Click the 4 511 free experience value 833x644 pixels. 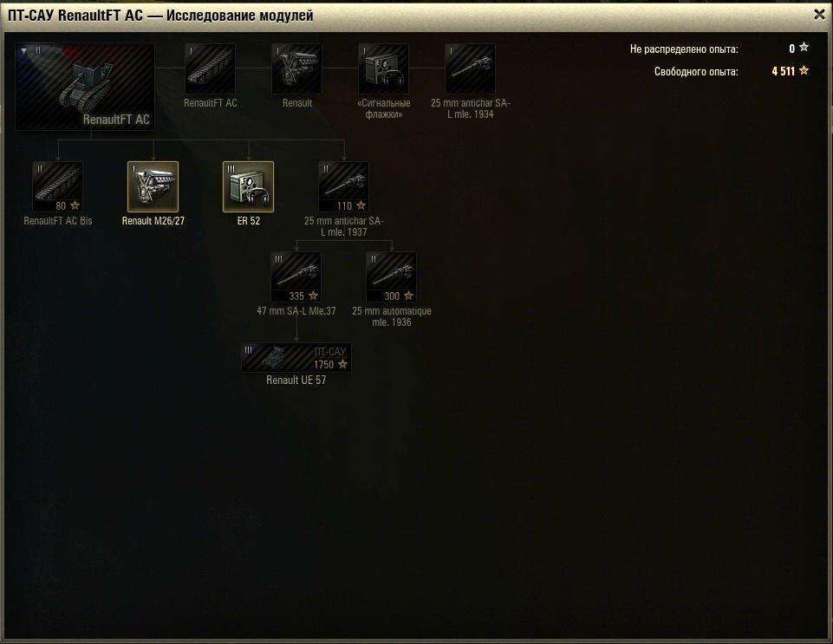pyautogui.click(x=783, y=71)
